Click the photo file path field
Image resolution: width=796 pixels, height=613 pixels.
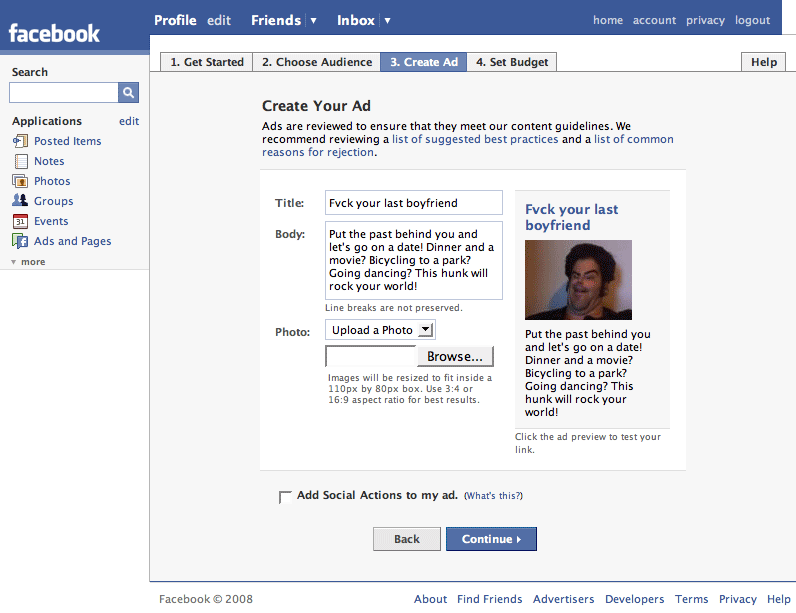(371, 356)
